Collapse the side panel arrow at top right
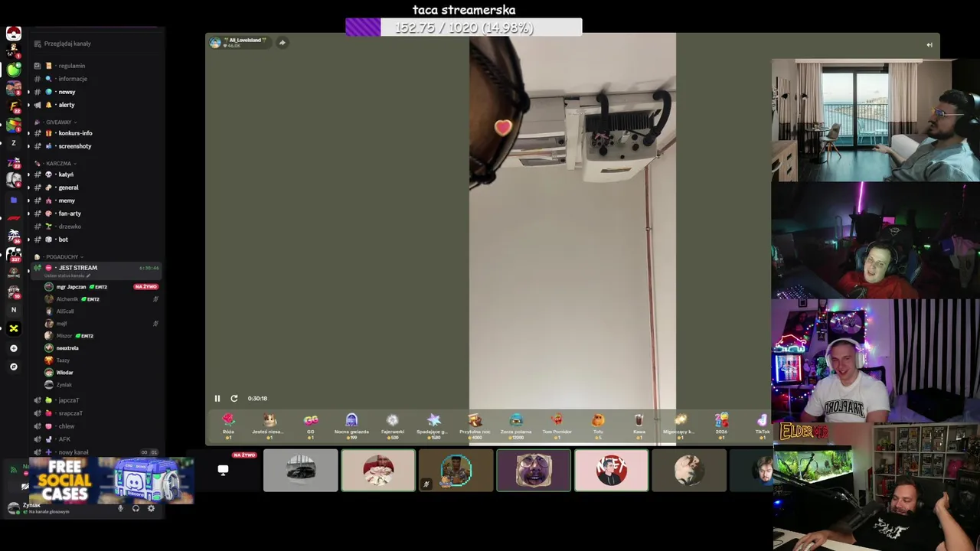The width and height of the screenshot is (980, 551). click(929, 44)
